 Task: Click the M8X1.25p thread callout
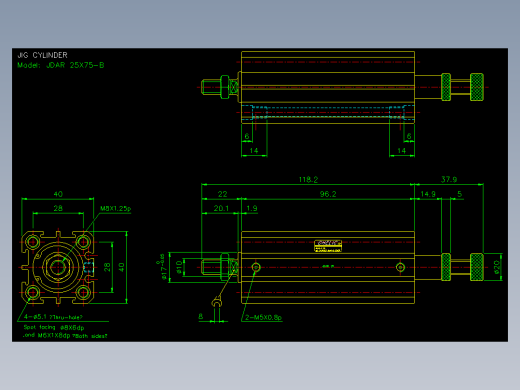(x=115, y=209)
